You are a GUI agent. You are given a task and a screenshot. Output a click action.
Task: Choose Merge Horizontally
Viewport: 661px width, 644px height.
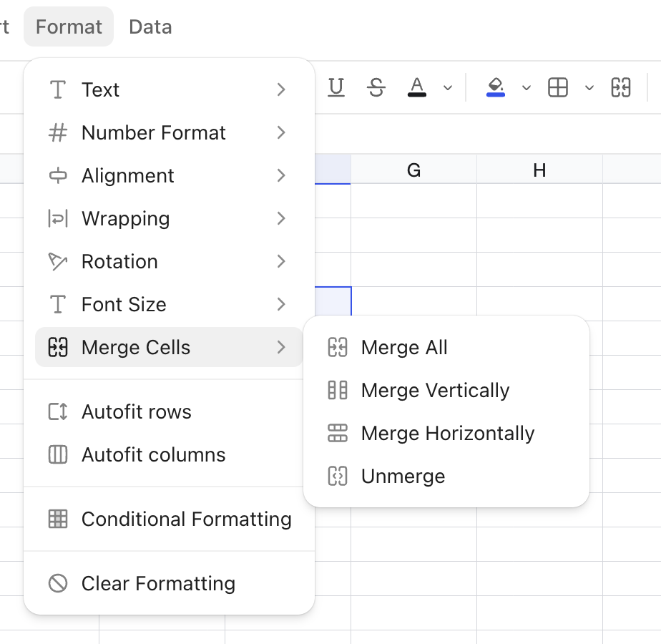pos(446,433)
